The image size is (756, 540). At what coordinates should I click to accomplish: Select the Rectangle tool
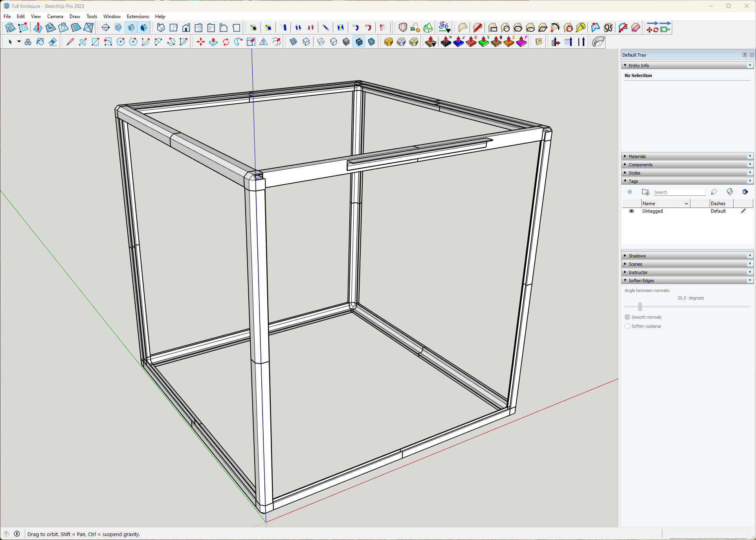click(95, 42)
